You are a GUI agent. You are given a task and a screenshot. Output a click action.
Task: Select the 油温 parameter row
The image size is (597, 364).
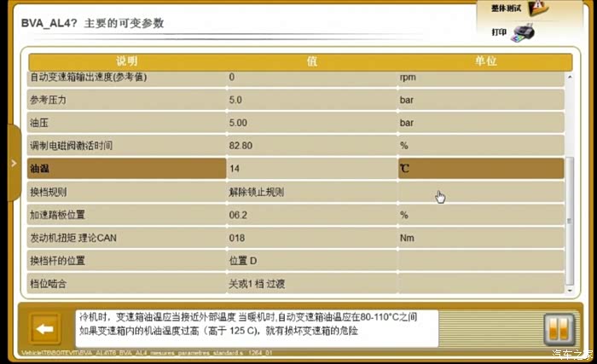point(127,169)
